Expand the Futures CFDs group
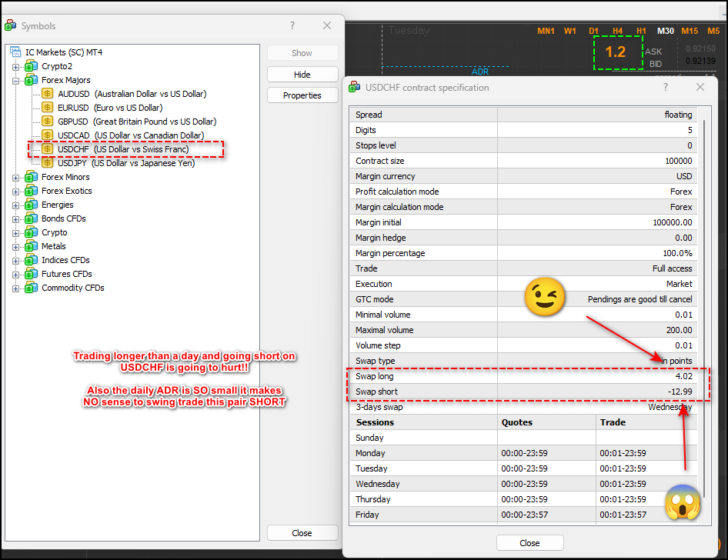728x560 pixels. click(16, 275)
